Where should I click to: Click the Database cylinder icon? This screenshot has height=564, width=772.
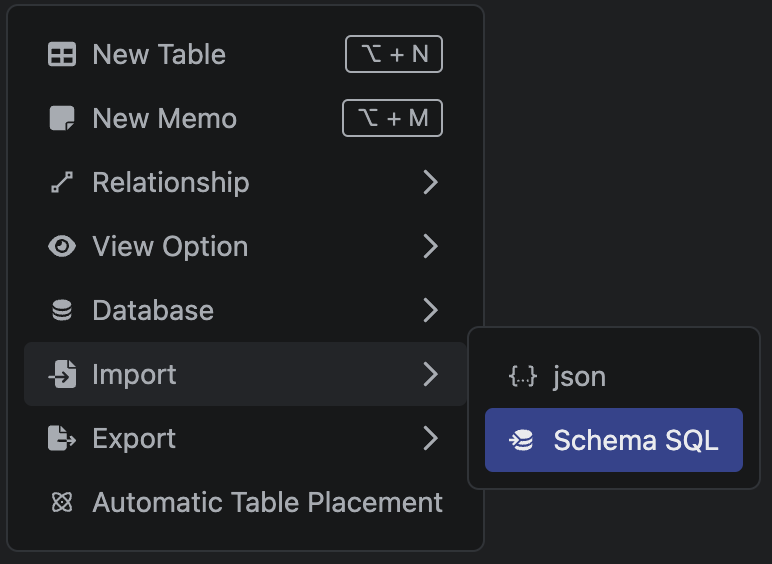coord(62,311)
